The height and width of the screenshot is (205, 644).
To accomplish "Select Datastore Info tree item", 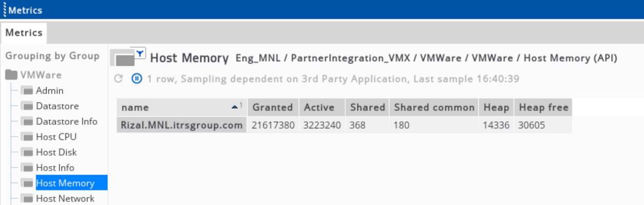I will point(67,121).
